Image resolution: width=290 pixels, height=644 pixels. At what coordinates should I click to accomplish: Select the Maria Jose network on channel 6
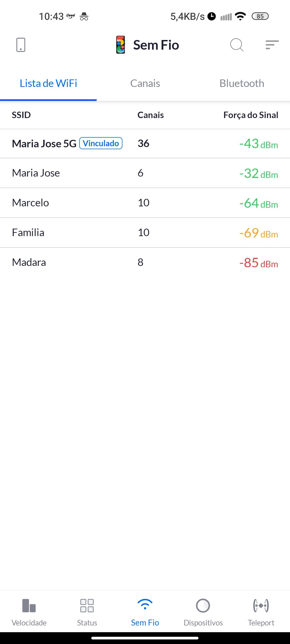point(36,173)
